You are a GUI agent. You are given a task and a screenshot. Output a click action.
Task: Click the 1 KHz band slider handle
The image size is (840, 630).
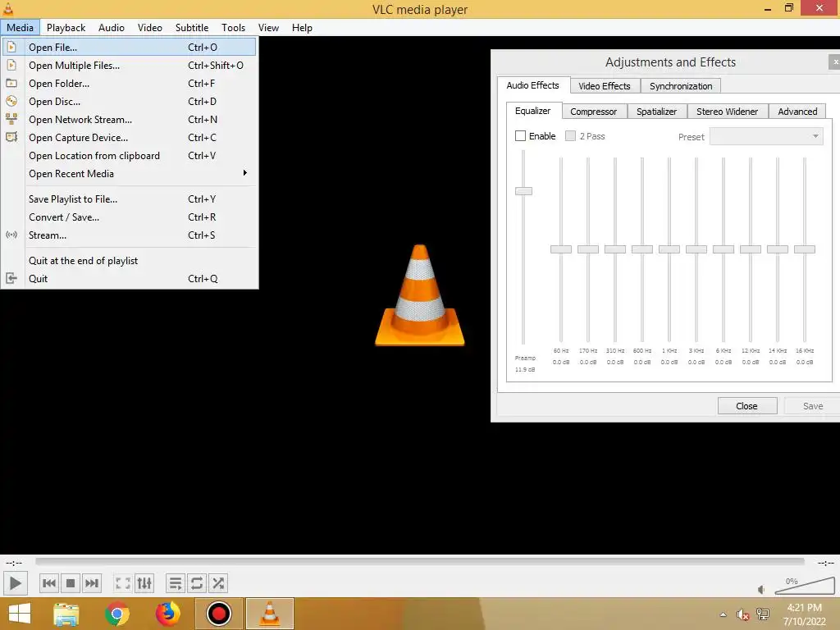point(669,249)
